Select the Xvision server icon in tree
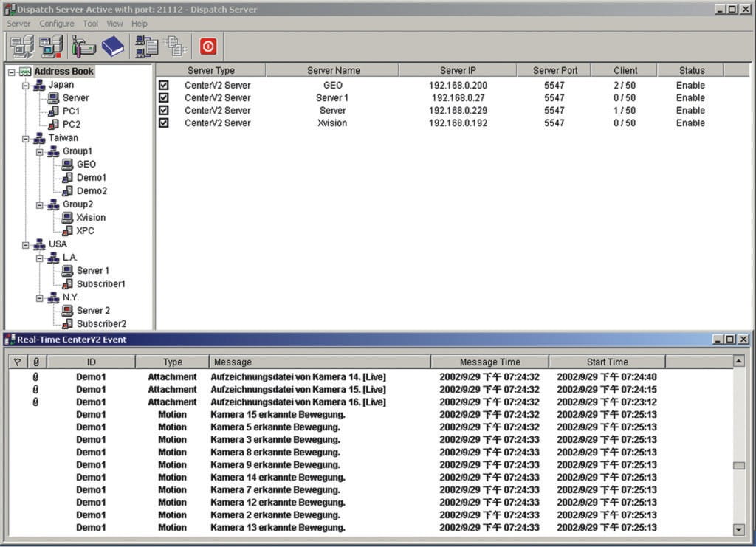Screen dimensions: 756x547 pos(67,218)
